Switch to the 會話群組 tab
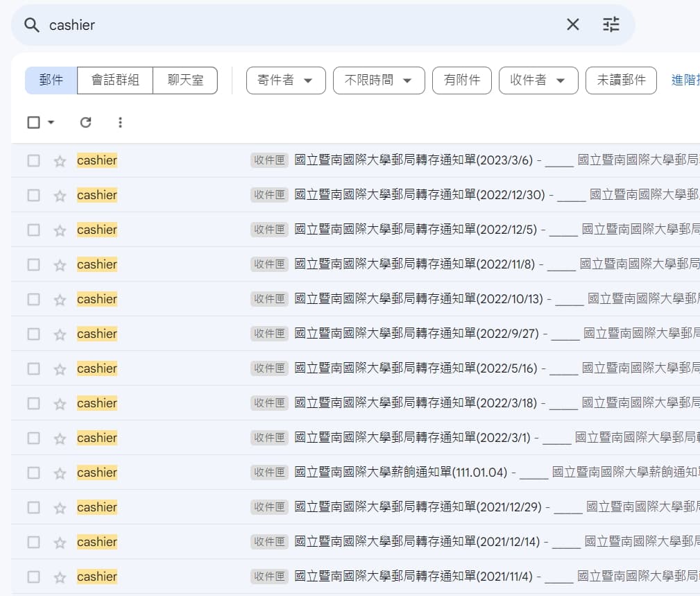The width and height of the screenshot is (700, 596). (115, 80)
